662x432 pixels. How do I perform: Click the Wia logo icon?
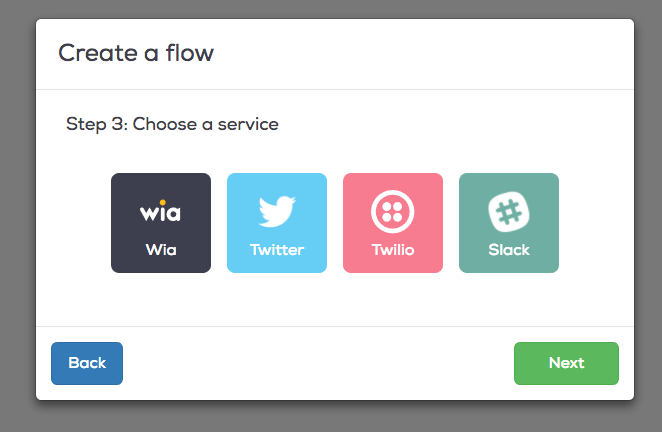pyautogui.click(x=160, y=211)
